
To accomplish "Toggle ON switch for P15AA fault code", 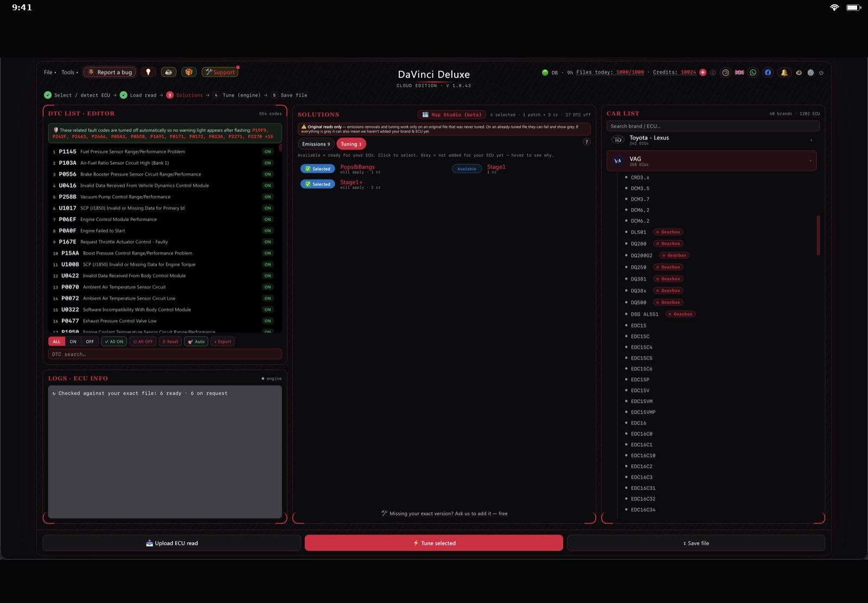I will pos(267,253).
